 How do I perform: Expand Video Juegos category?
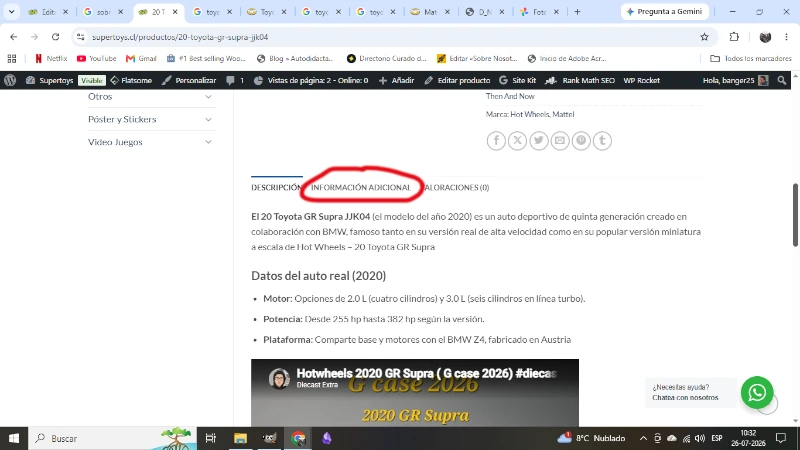pyautogui.click(x=208, y=142)
